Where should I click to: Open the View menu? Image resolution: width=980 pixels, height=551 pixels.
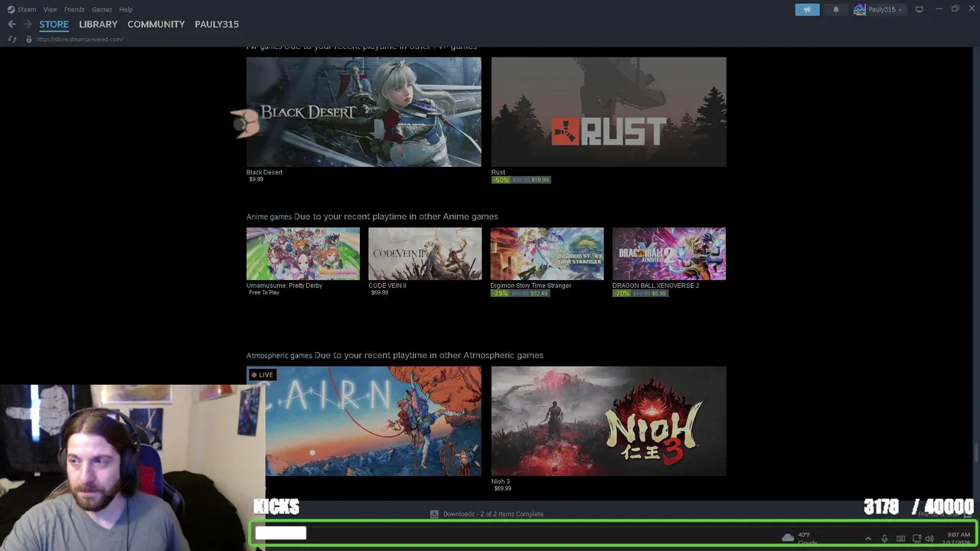point(50,9)
